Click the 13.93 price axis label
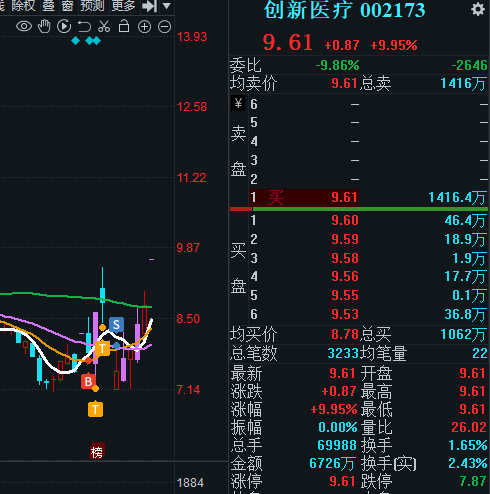 pyautogui.click(x=192, y=37)
